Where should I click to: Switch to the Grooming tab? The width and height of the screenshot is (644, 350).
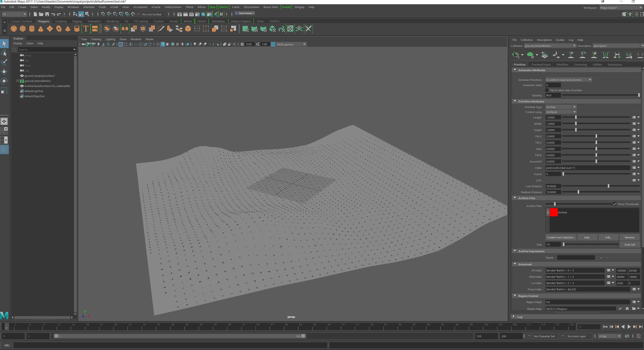580,64
